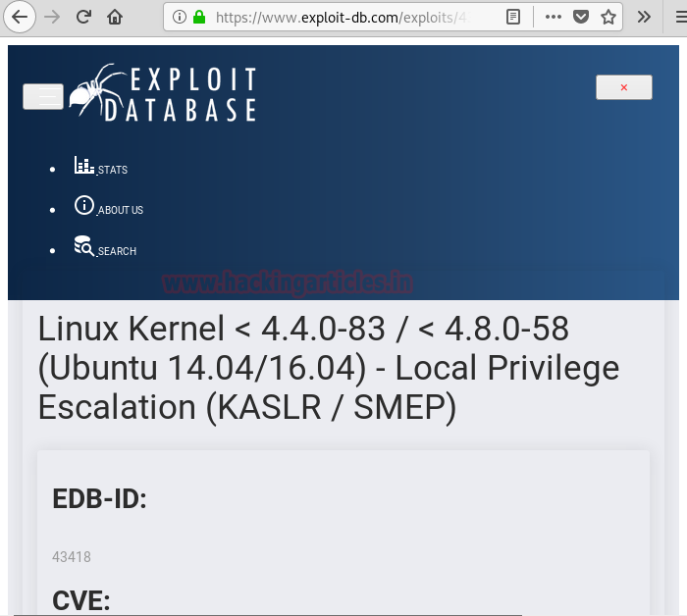Click the database search icon

[84, 245]
